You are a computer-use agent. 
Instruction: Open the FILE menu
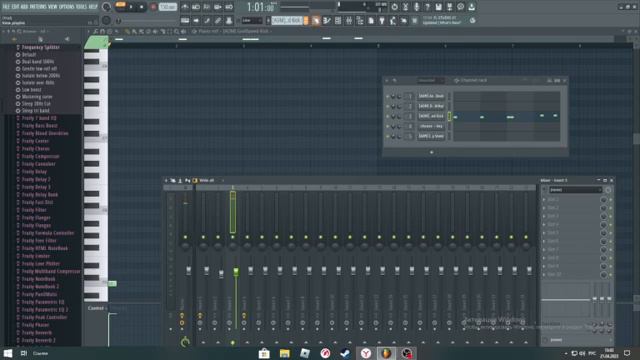6,7
